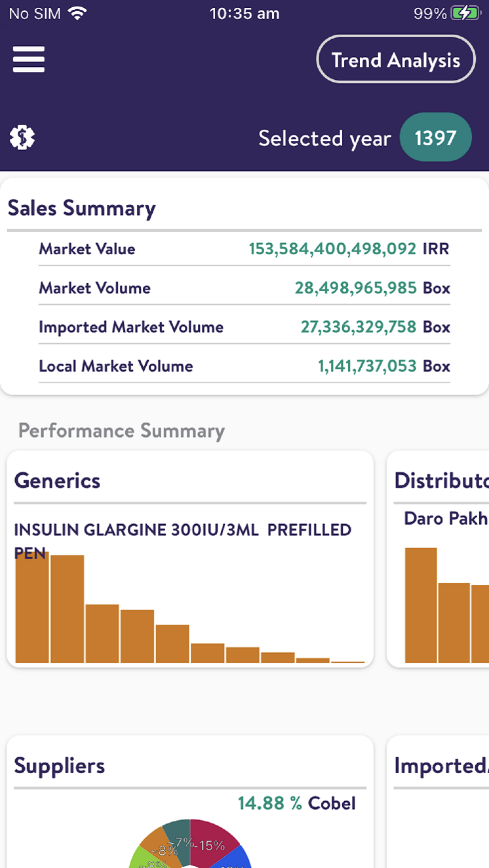Open the Generics card heading
The image size is (489, 868).
click(57, 481)
